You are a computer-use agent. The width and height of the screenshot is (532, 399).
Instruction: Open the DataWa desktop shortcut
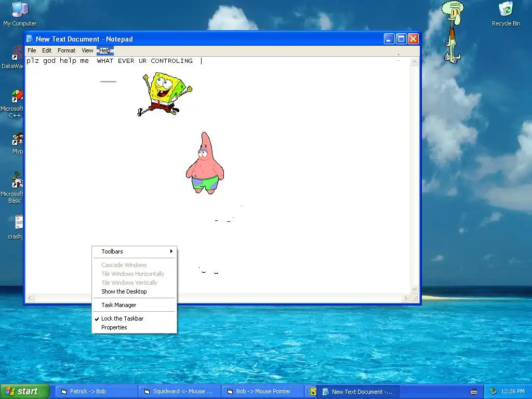[12, 58]
